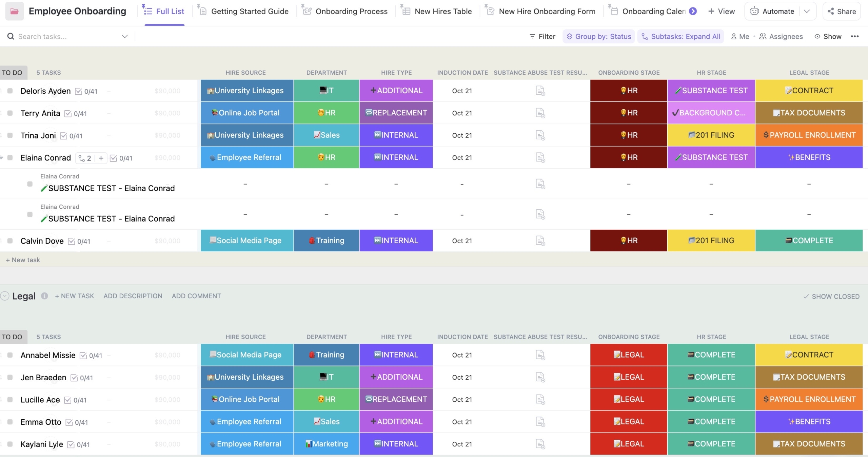Viewport: 868px width, 457px height.
Task: Open task actions with the ellipsis icon
Action: [x=855, y=36]
